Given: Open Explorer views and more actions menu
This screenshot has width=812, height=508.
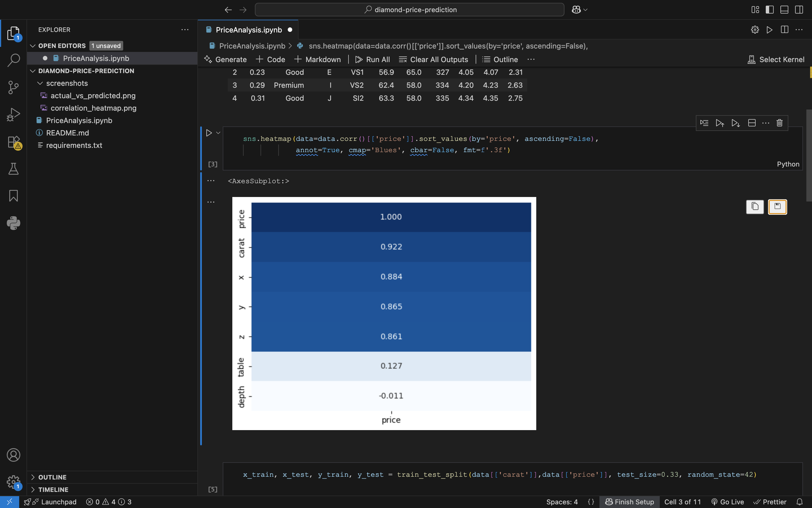Looking at the screenshot, I should [185, 30].
